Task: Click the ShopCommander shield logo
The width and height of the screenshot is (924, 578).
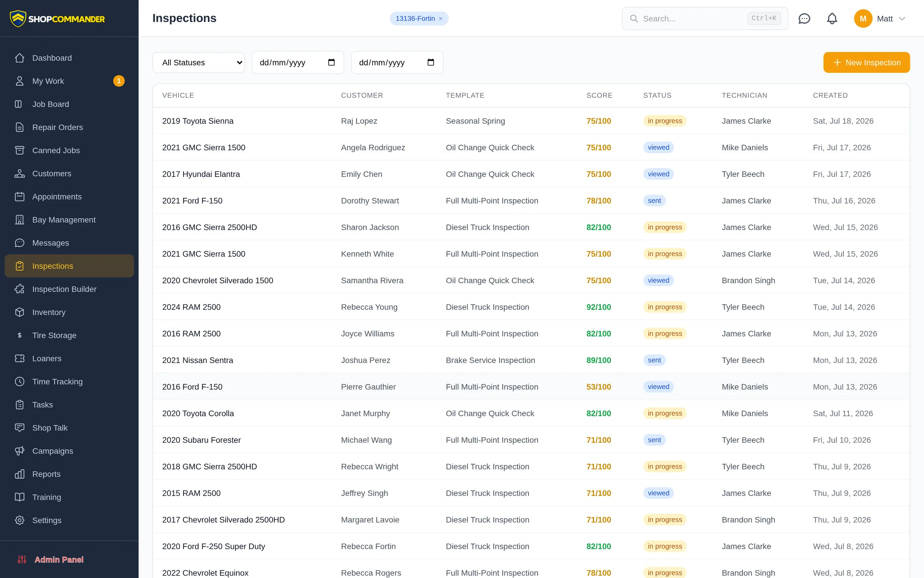Action: tap(18, 18)
